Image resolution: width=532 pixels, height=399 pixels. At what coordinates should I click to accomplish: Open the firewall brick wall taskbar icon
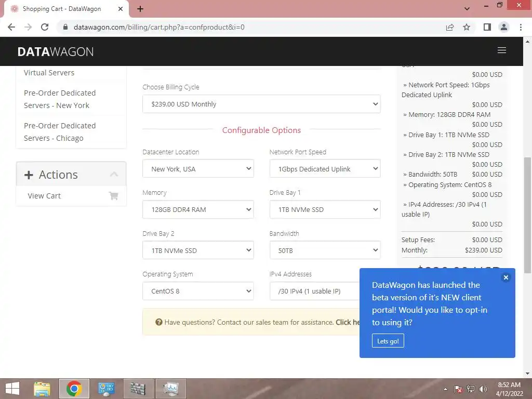pos(138,389)
